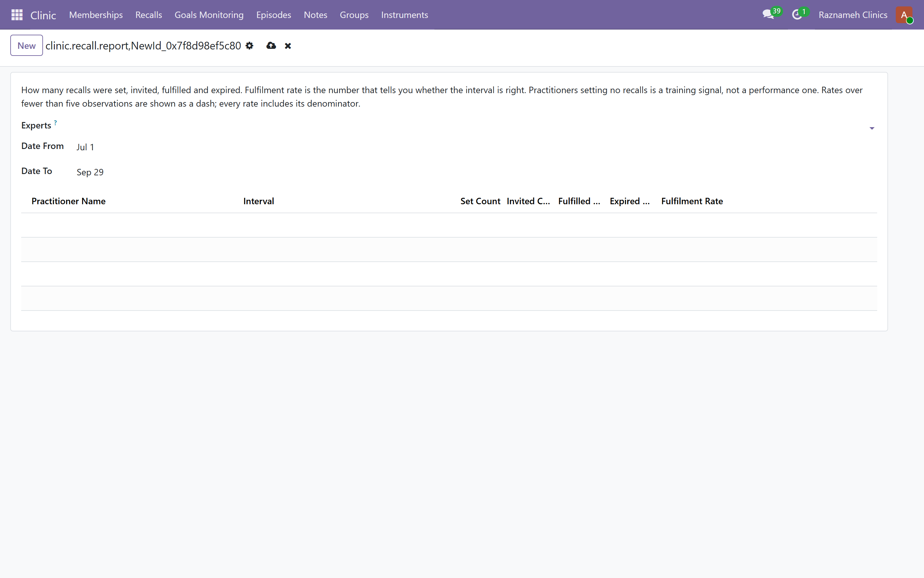Open the Goals Monitoring menu
924x578 pixels.
pyautogui.click(x=209, y=15)
